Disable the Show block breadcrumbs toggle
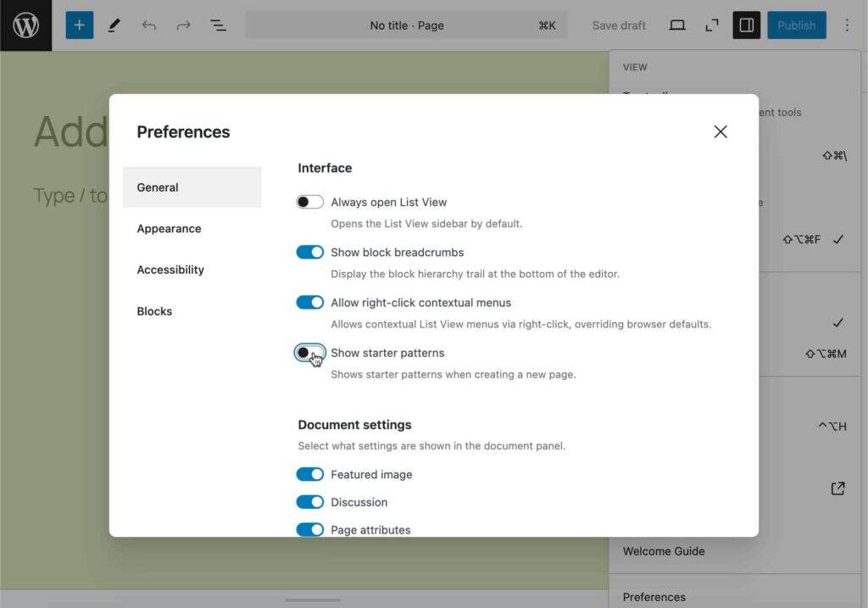Viewport: 868px width, 608px height. click(x=310, y=252)
